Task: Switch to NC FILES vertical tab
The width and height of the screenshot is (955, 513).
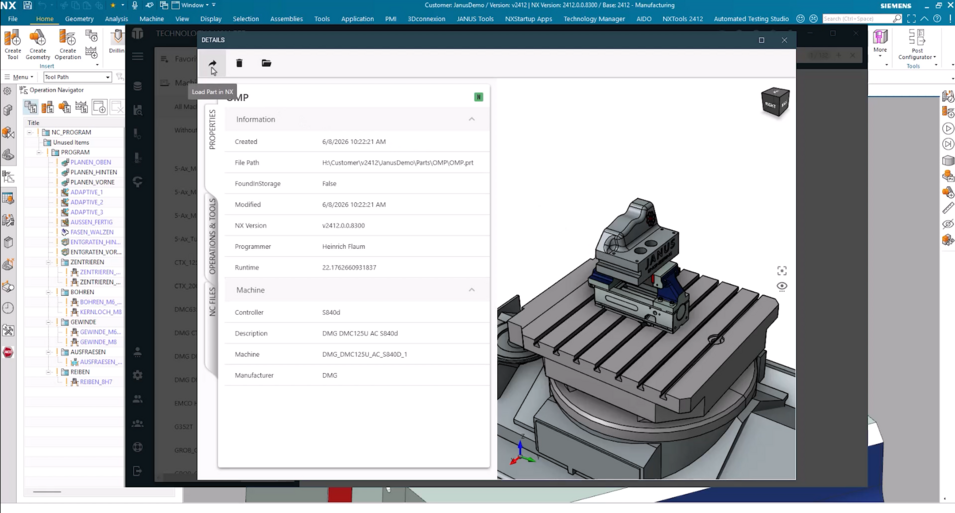Action: click(213, 302)
